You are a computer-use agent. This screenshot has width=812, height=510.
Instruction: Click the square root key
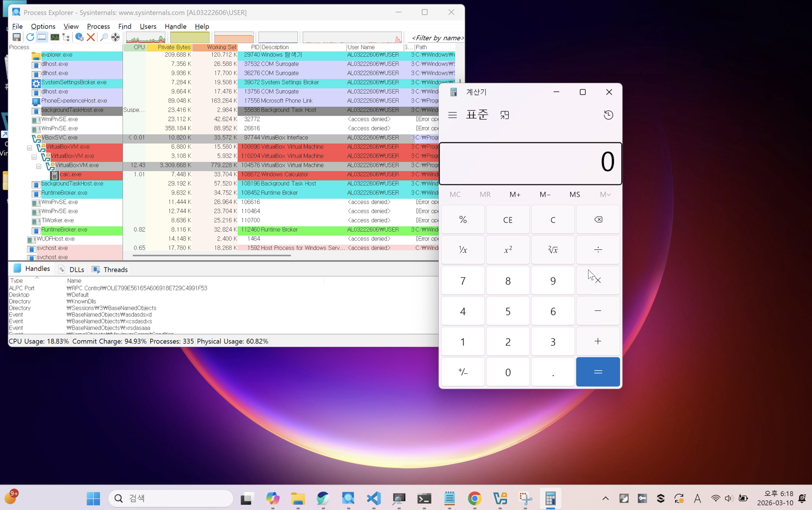pos(553,250)
